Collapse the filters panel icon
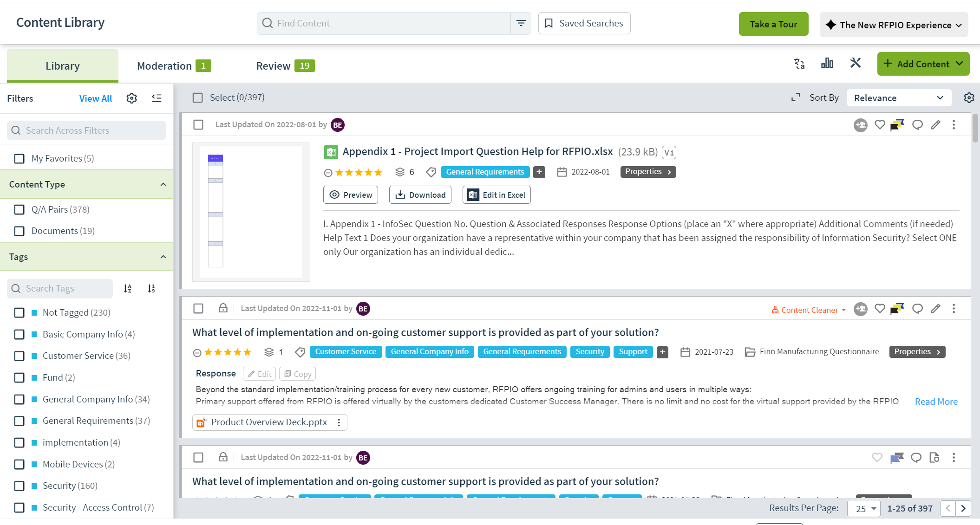 [x=157, y=98]
